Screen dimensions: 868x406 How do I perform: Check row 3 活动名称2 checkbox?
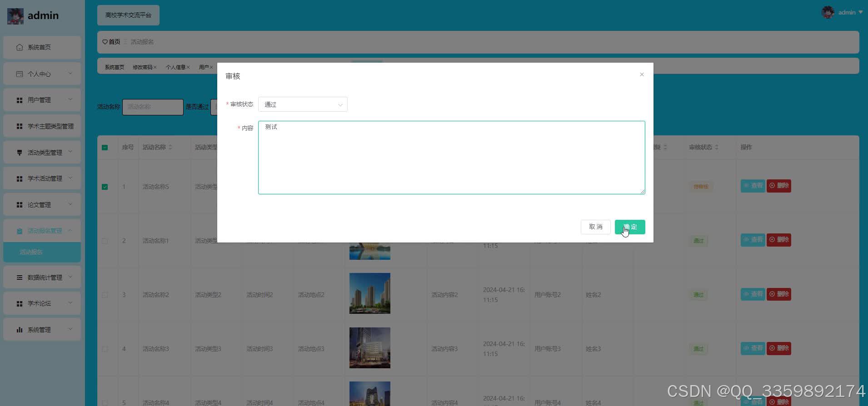105,295
